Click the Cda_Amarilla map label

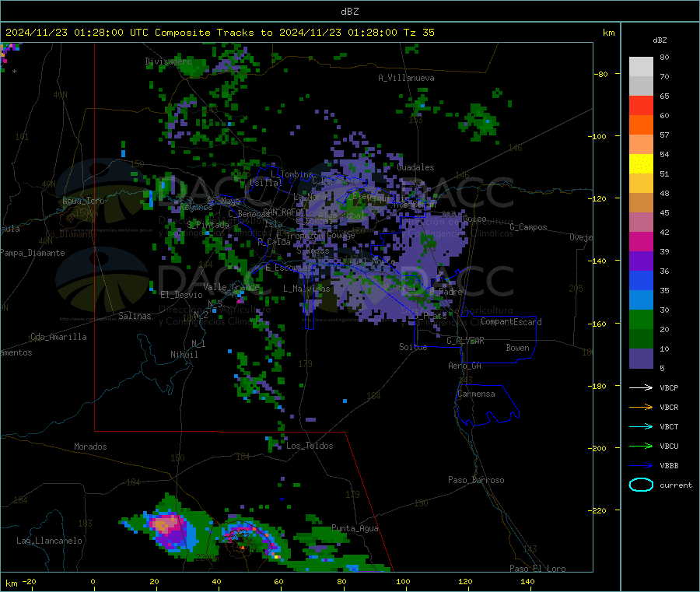tap(58, 337)
